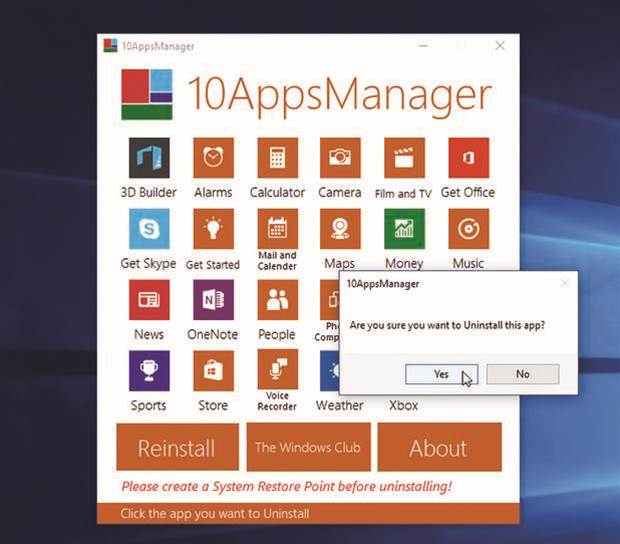Pick the Get Skype icon

pyautogui.click(x=149, y=229)
